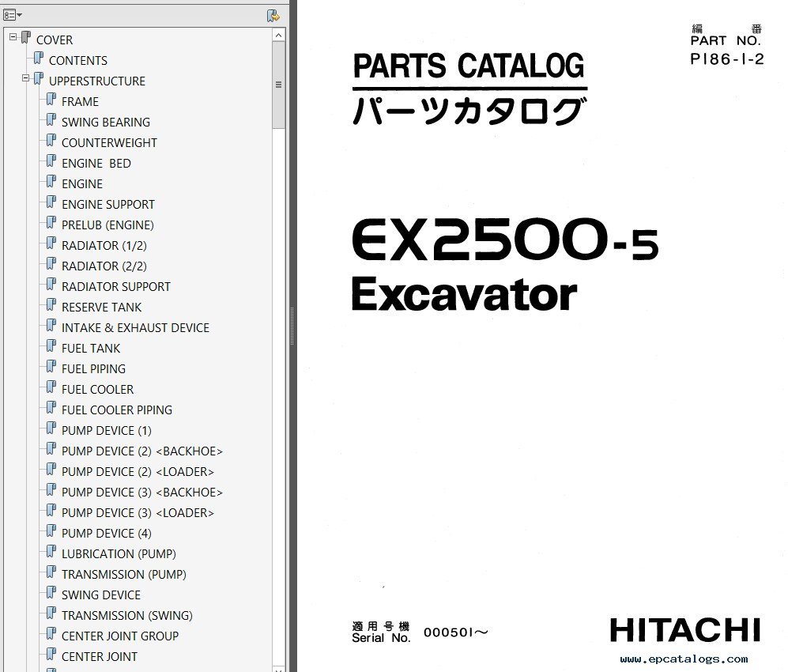The height and width of the screenshot is (672, 788).
Task: Open ENGINE SUPPORT bookmark
Action: click(108, 205)
